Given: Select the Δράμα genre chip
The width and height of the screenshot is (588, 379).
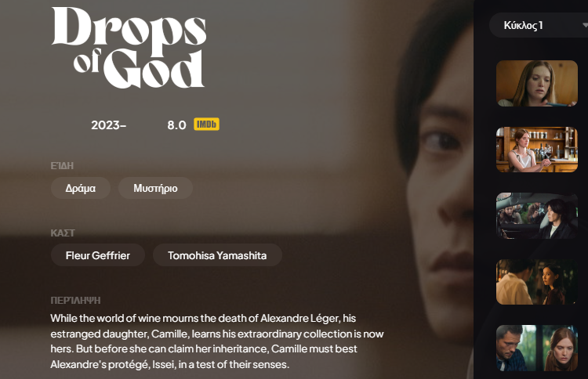Looking at the screenshot, I should tap(81, 188).
